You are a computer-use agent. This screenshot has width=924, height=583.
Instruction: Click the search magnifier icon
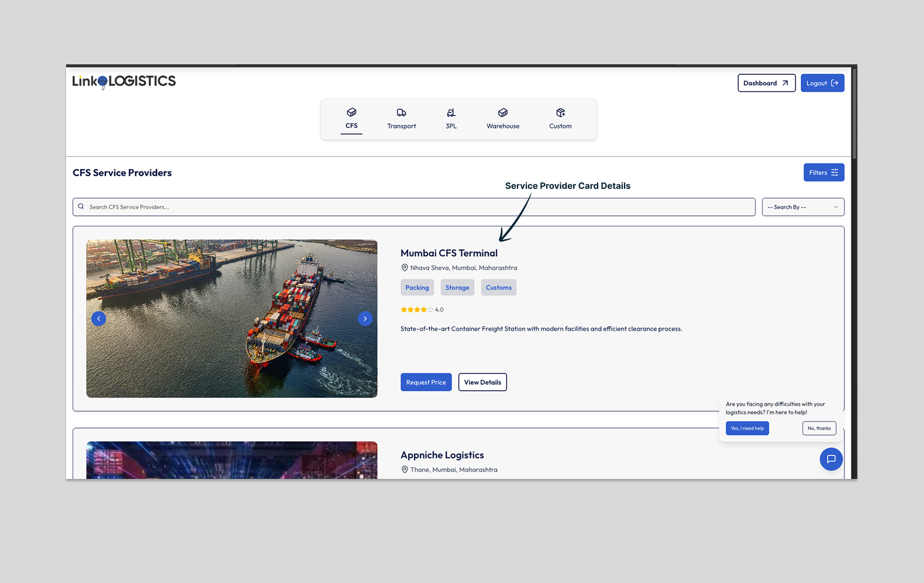pyautogui.click(x=81, y=206)
